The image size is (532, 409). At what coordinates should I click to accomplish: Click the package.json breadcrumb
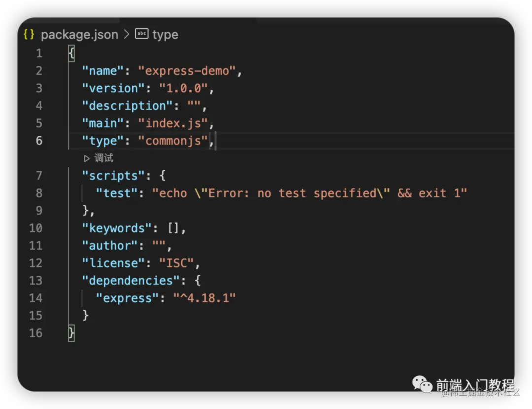(79, 34)
